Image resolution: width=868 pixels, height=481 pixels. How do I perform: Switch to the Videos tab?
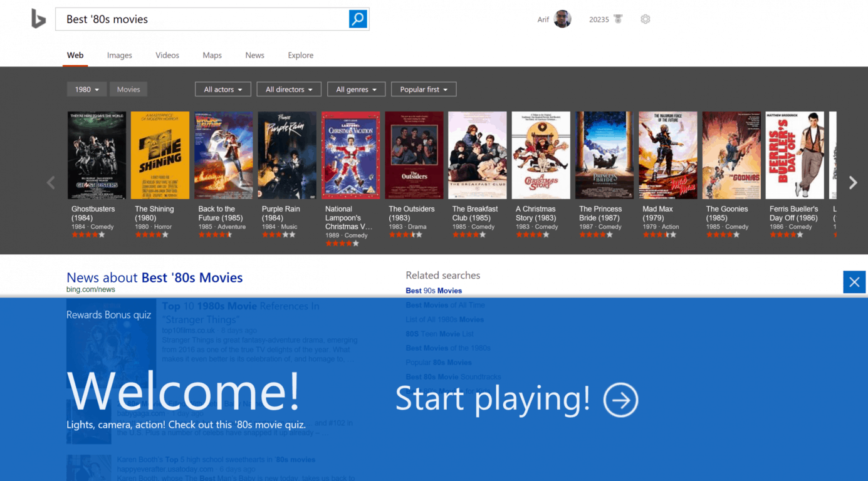[167, 55]
